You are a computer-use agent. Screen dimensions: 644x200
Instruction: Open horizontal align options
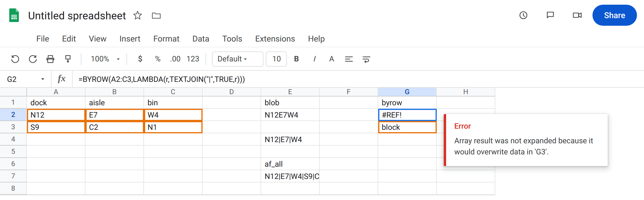(349, 59)
